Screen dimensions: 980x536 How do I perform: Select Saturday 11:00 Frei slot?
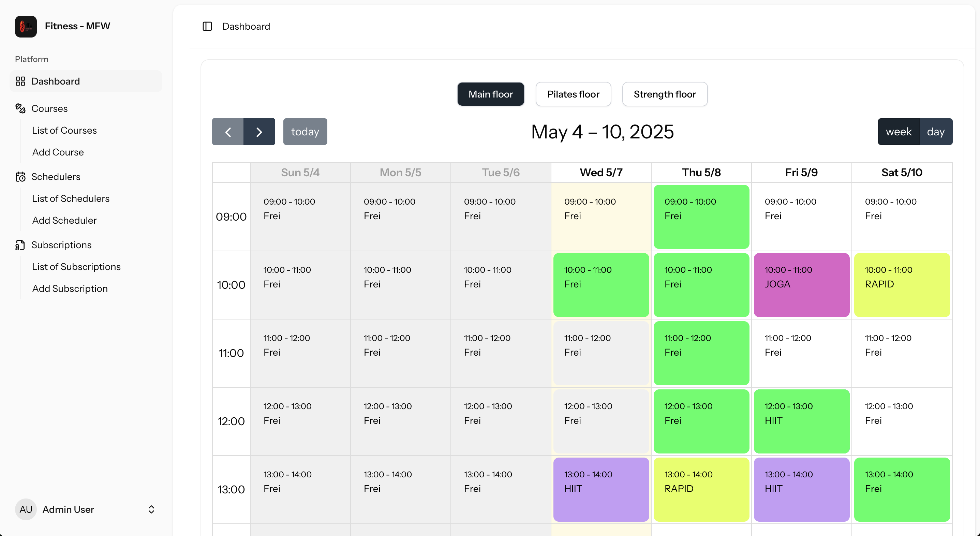(x=902, y=353)
